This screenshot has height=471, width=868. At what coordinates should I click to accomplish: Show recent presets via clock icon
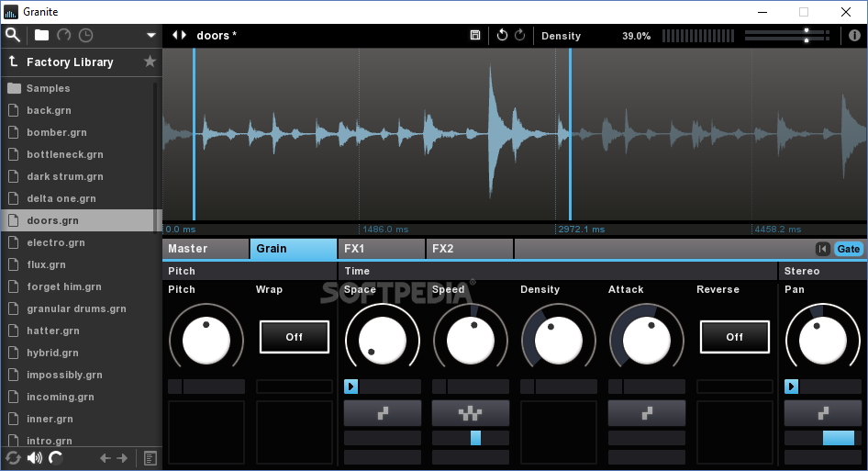pyautogui.click(x=86, y=36)
